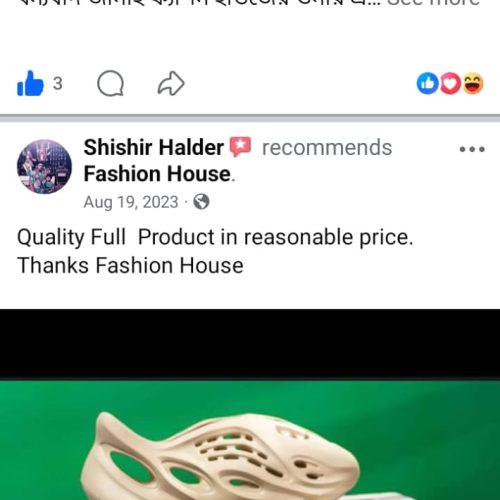The height and width of the screenshot is (500, 500).
Task: Open the Aug 19, 2023 post timestamp
Action: (x=131, y=202)
